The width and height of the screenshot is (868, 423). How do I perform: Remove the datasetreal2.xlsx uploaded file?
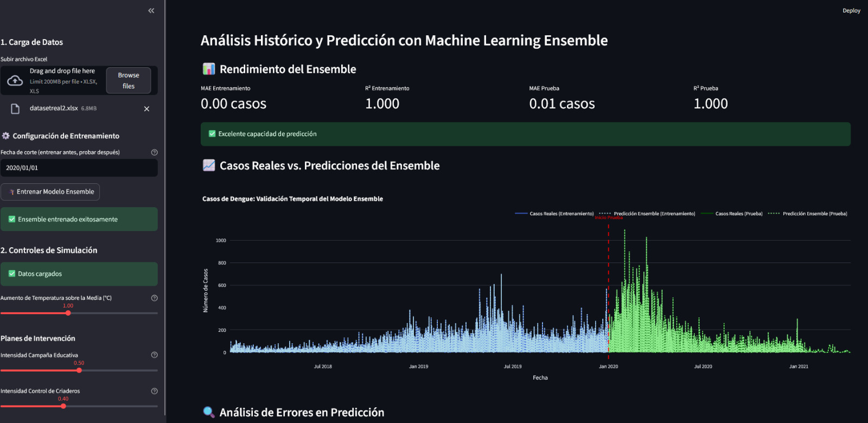(x=146, y=109)
